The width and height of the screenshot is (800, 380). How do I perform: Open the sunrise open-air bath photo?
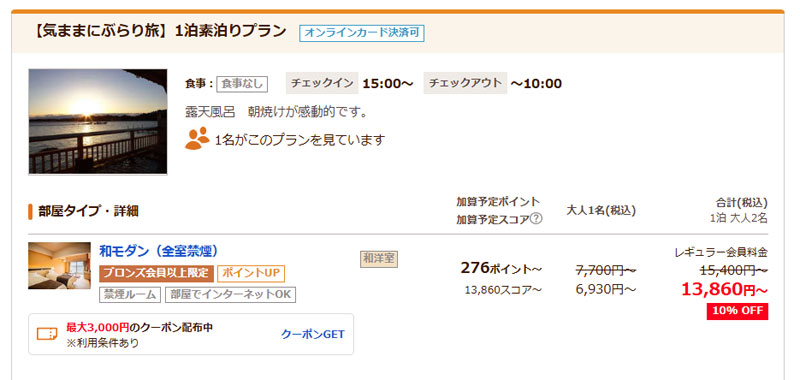[97, 122]
